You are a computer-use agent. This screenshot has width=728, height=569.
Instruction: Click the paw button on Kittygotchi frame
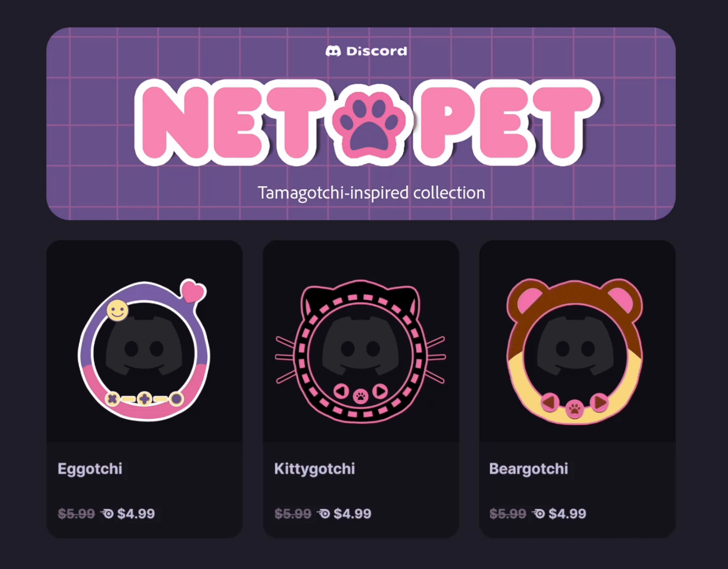tap(361, 396)
